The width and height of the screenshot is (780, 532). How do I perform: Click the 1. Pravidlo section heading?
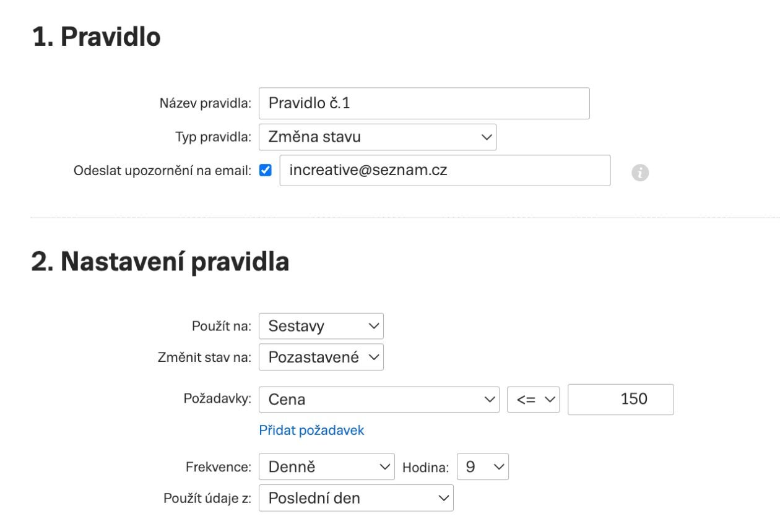point(97,38)
